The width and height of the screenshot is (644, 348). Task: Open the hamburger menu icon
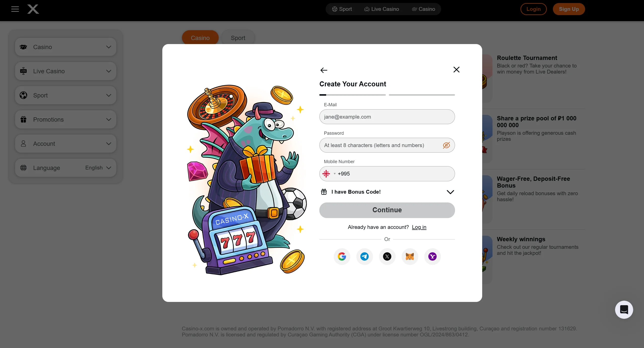click(x=15, y=9)
